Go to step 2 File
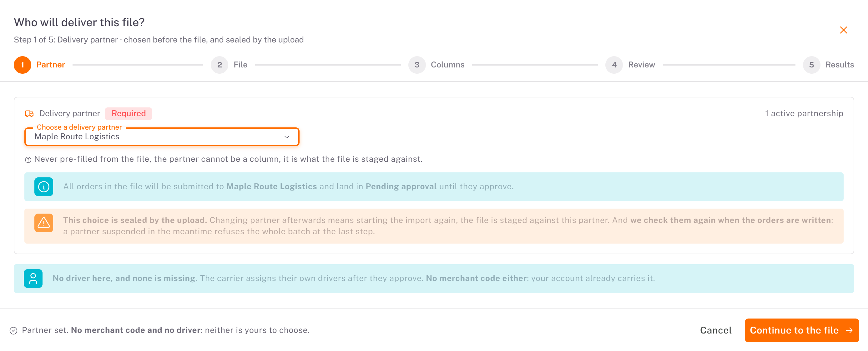This screenshot has height=351, width=868. click(x=230, y=65)
